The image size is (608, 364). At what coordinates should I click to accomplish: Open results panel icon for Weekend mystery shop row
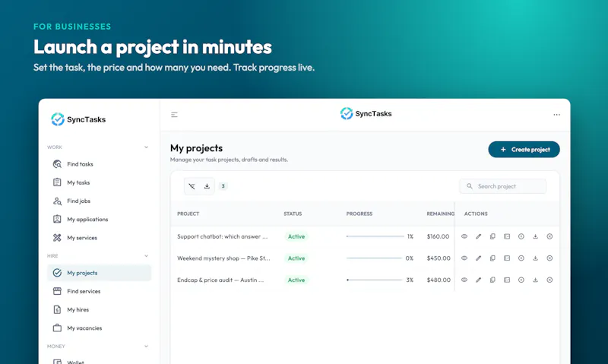tap(507, 258)
